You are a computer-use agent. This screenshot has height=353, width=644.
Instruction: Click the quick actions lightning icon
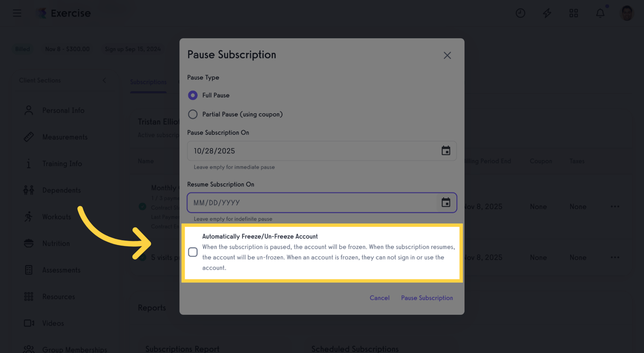[x=547, y=13]
